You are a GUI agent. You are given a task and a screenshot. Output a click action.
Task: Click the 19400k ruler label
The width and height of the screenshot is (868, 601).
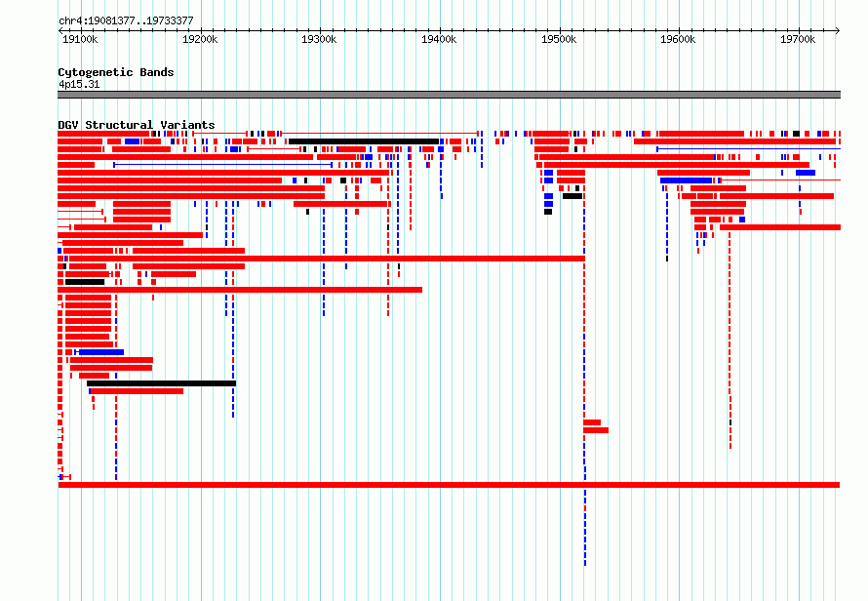[x=439, y=39]
